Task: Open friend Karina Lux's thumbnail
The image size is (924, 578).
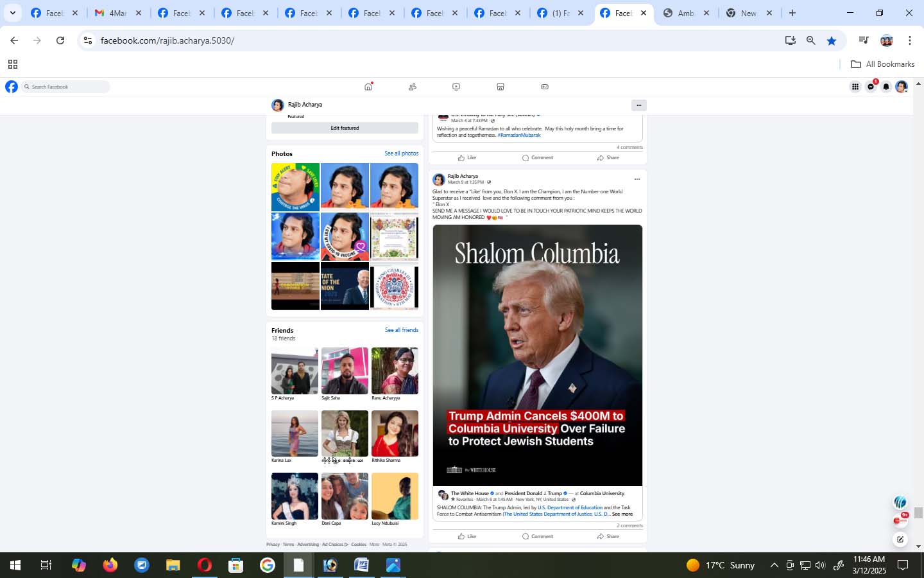Action: (295, 433)
